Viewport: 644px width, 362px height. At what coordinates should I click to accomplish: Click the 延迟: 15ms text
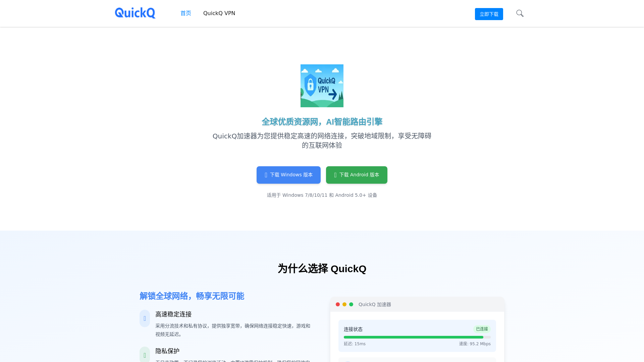(x=355, y=344)
